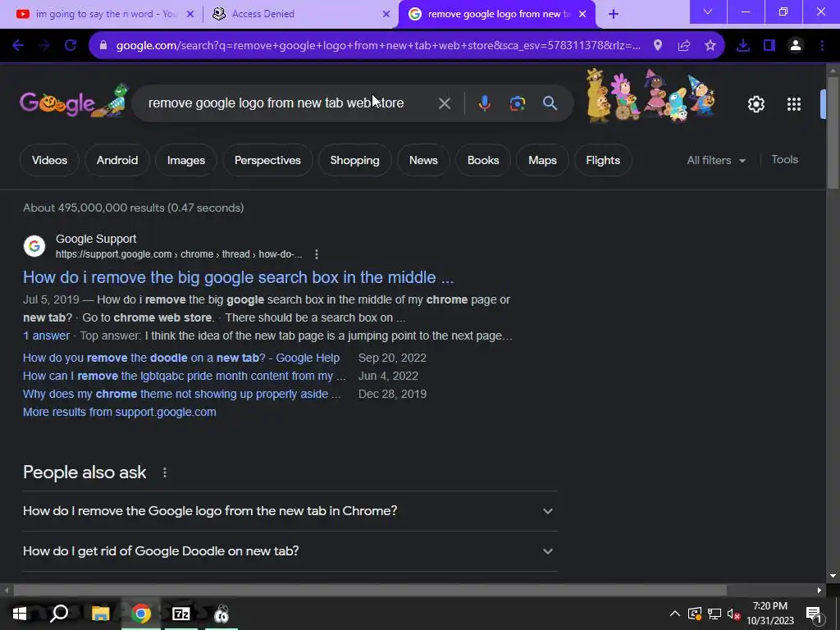The height and width of the screenshot is (630, 840).
Task: Toggle the Chrome side panel icon
Action: click(769, 46)
